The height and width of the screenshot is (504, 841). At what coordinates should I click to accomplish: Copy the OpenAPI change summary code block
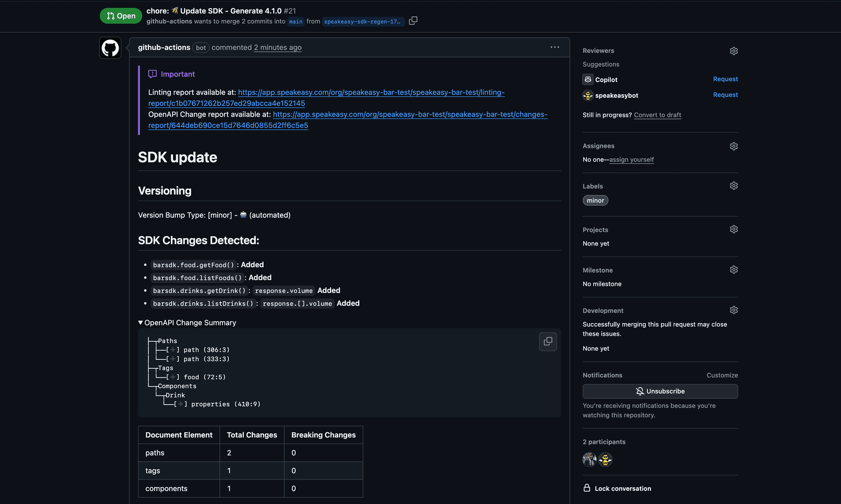(548, 342)
